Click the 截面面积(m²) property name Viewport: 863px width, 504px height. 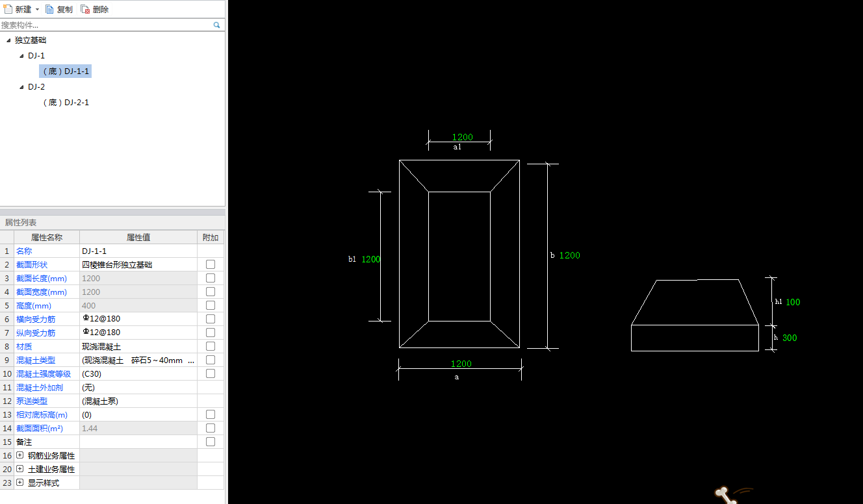tap(40, 428)
